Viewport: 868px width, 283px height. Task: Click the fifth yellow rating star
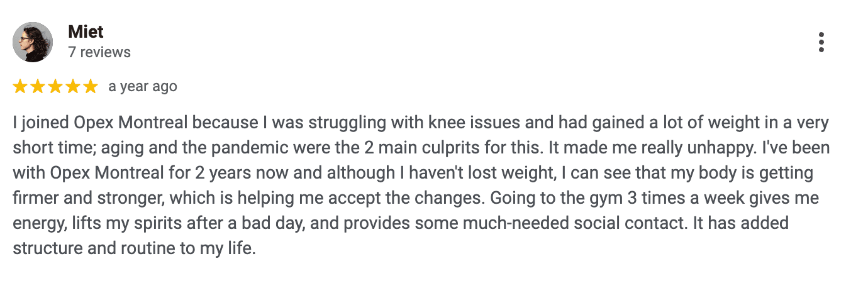click(x=91, y=87)
